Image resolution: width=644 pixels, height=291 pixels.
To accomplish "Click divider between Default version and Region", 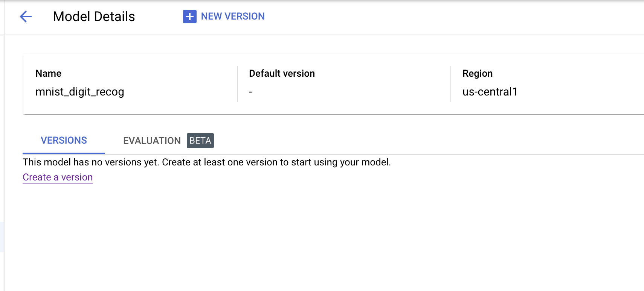I will click(x=451, y=84).
